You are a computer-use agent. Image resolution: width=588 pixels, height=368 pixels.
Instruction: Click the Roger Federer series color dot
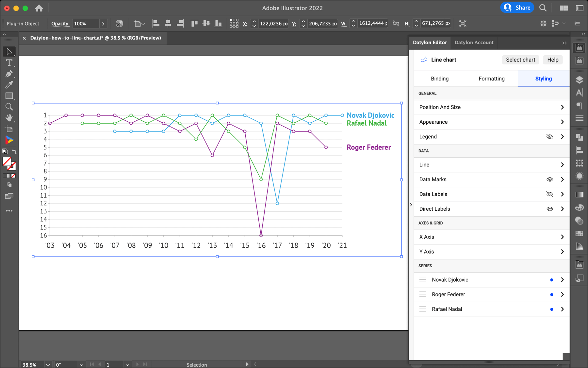pos(551,294)
